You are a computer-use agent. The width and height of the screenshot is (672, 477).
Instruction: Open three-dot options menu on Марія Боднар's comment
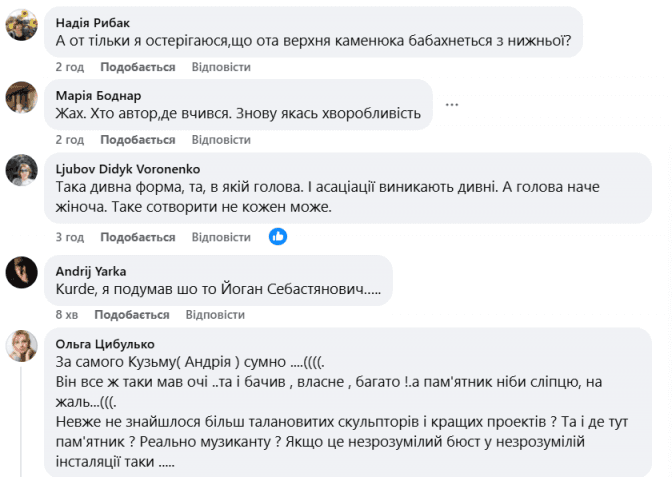pos(452,104)
